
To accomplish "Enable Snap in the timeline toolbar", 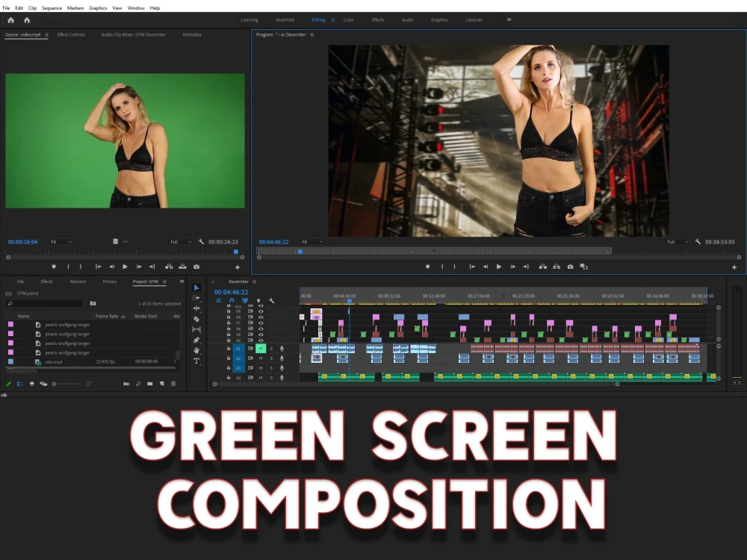I will (x=232, y=300).
